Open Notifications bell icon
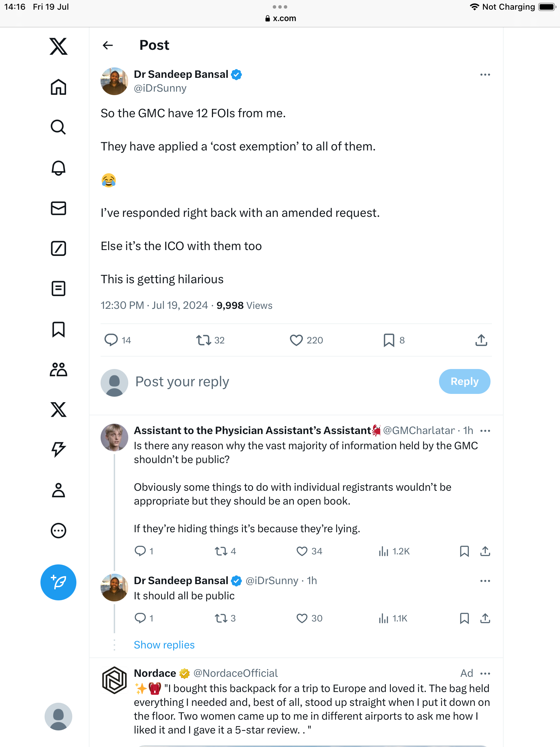 pos(58,168)
